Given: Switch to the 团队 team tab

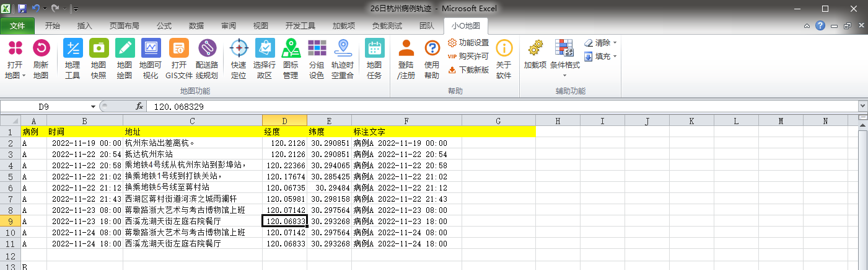Looking at the screenshot, I should [427, 26].
